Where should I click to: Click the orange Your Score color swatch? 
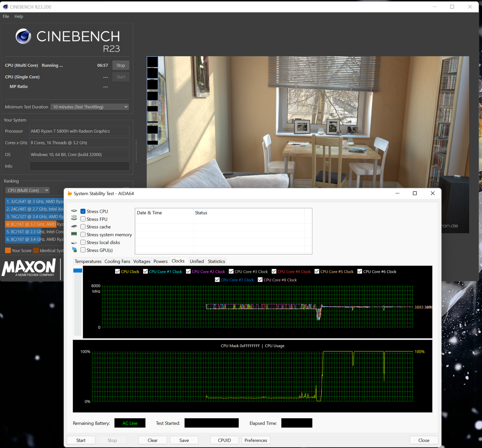tap(8, 250)
